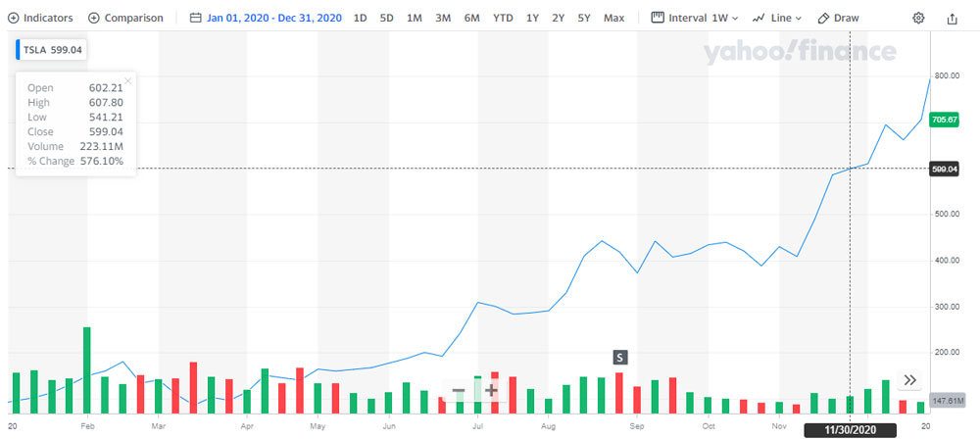Click the double-chevron scroll-to-latest button
980x439 pixels.
[x=910, y=379]
